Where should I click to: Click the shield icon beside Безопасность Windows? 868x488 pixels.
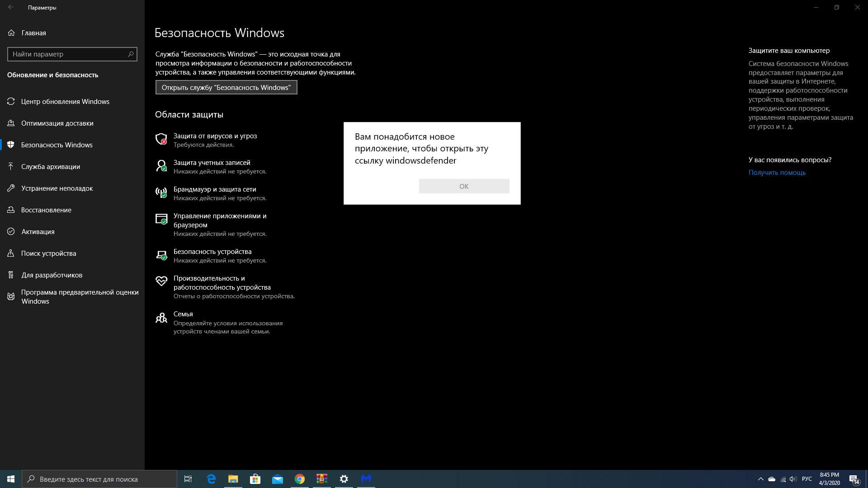11,145
